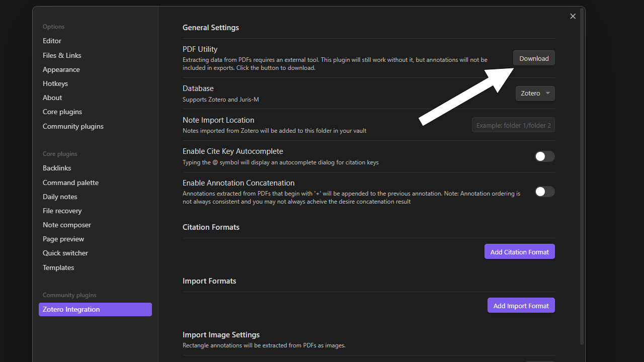Select the Appearance settings tab
This screenshot has height=362, width=644.
pyautogui.click(x=61, y=69)
